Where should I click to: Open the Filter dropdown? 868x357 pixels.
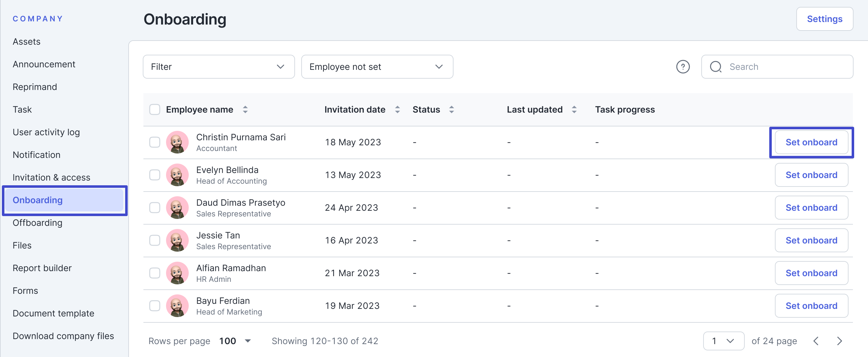click(219, 67)
